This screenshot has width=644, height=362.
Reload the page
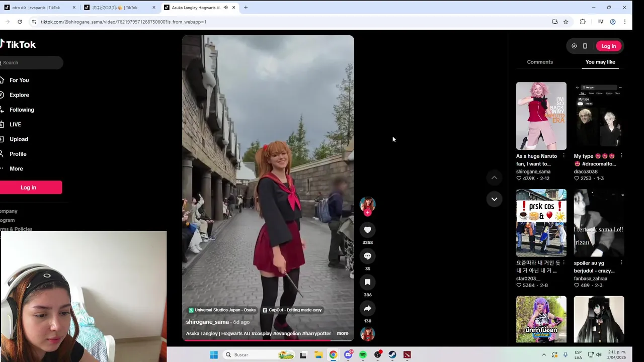pyautogui.click(x=20, y=22)
